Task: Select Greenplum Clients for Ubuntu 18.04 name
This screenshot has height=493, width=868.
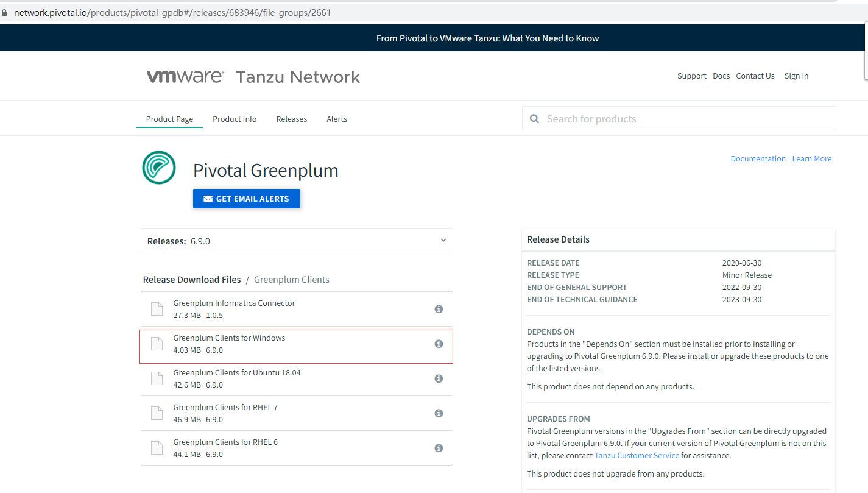Action: (x=237, y=372)
